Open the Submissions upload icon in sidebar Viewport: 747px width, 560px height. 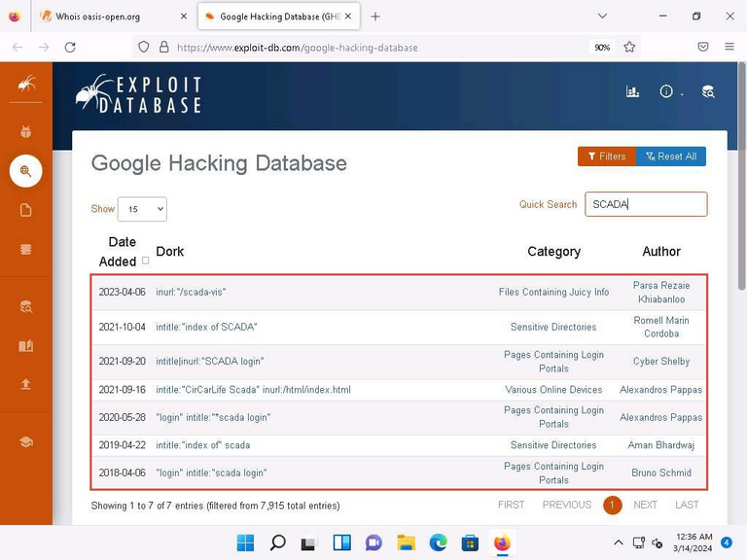(x=26, y=384)
